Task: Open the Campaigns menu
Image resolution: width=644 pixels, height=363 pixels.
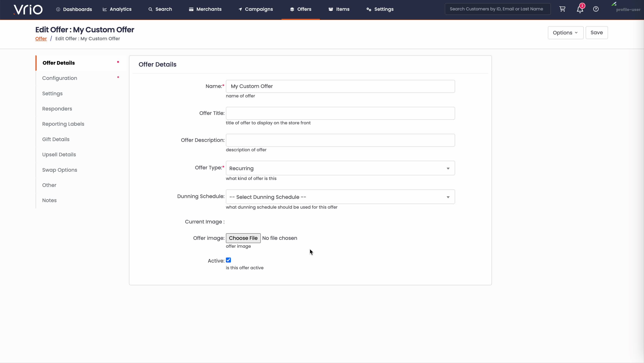Action: tap(256, 9)
